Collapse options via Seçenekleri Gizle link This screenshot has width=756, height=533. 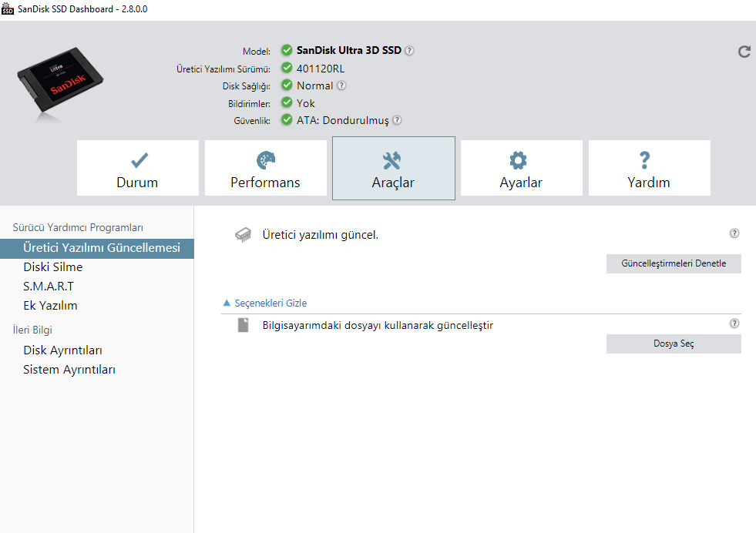coord(270,303)
